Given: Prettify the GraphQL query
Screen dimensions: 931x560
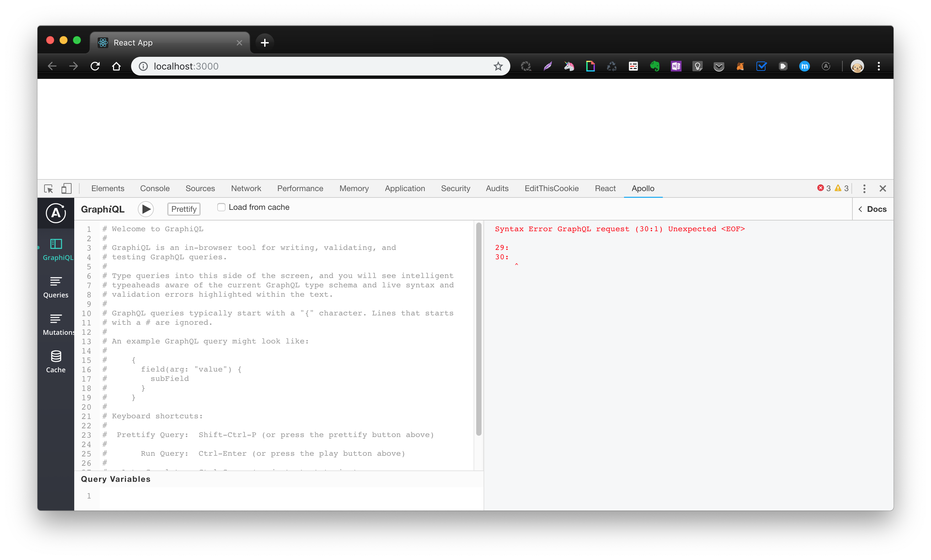Looking at the screenshot, I should click(x=184, y=209).
